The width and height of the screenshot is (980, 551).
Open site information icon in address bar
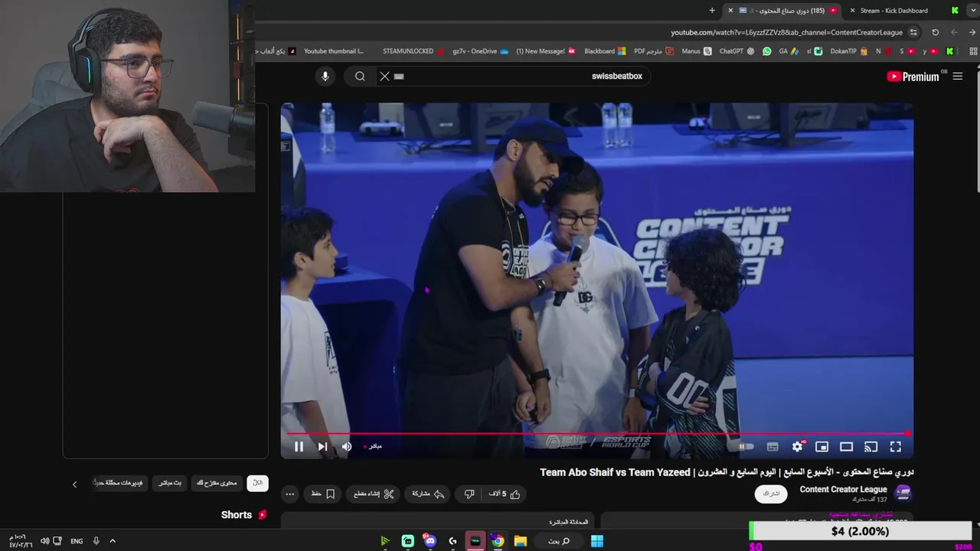pos(913,32)
